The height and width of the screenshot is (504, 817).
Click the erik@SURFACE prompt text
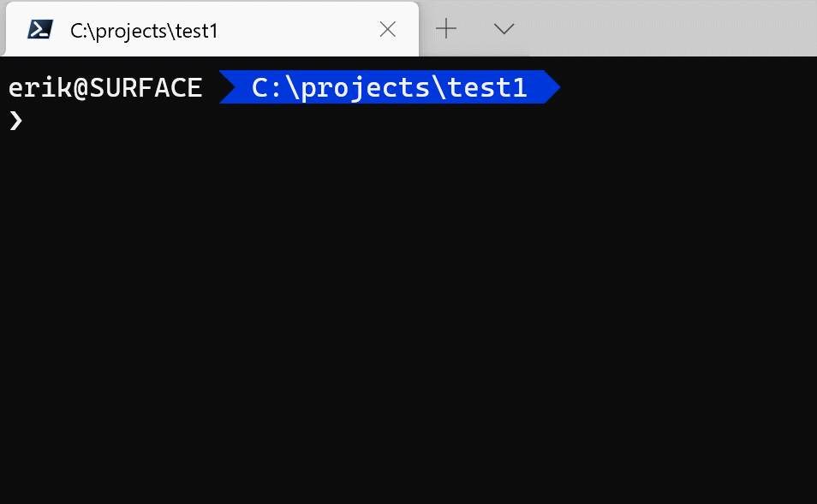click(105, 87)
